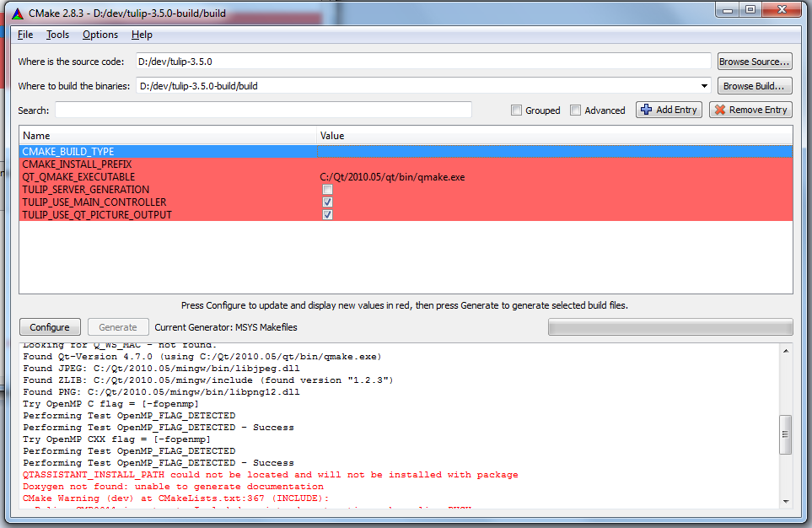The width and height of the screenshot is (812, 528).
Task: Click the 'Try OpenMP C flag' log line
Action: (110, 404)
